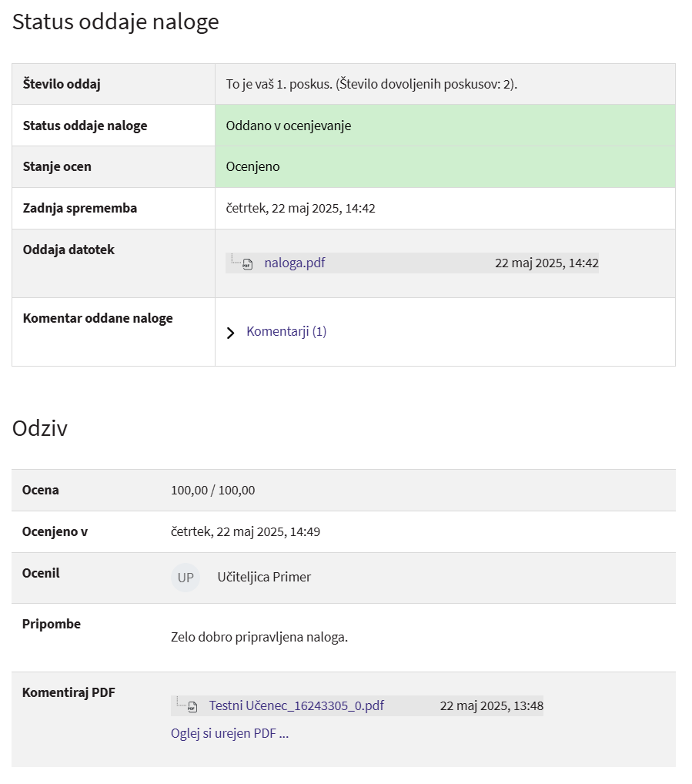Click the PDF icon beside Testni Učenec file

(x=192, y=707)
